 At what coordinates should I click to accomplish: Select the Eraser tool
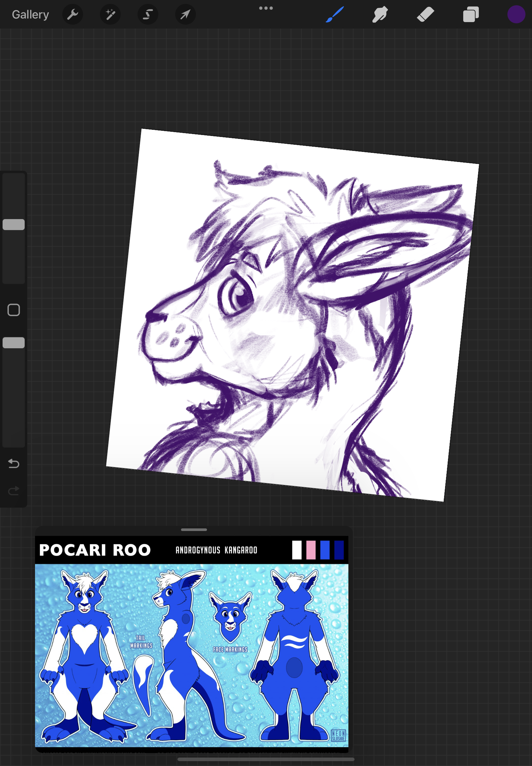pos(425,14)
